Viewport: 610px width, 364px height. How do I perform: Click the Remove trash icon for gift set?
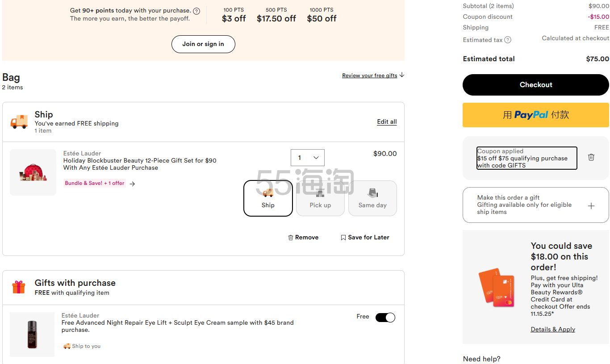tap(291, 238)
